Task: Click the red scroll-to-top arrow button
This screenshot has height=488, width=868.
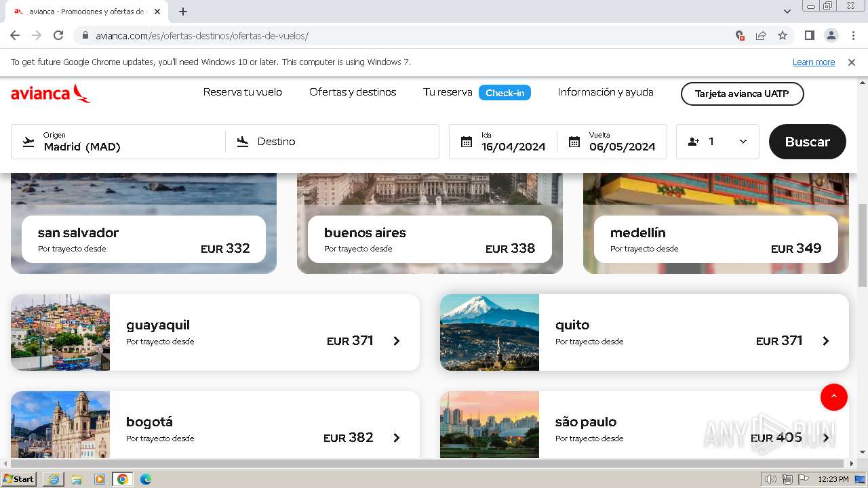Action: tap(834, 396)
